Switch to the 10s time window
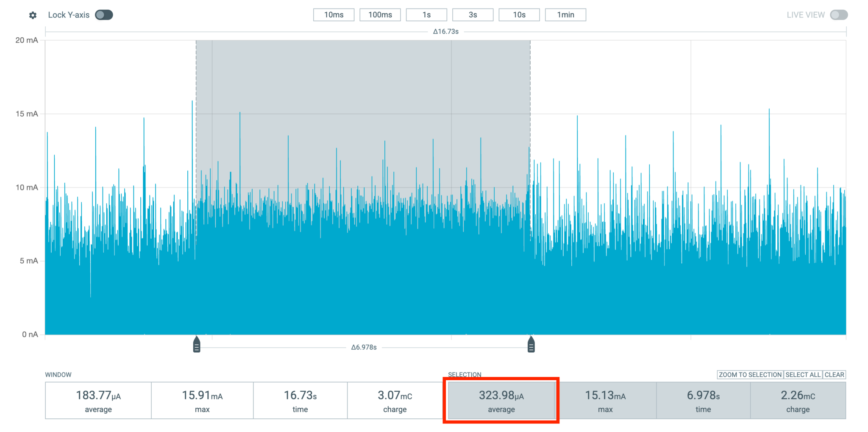Screen dimensions: 868x432 pos(519,15)
